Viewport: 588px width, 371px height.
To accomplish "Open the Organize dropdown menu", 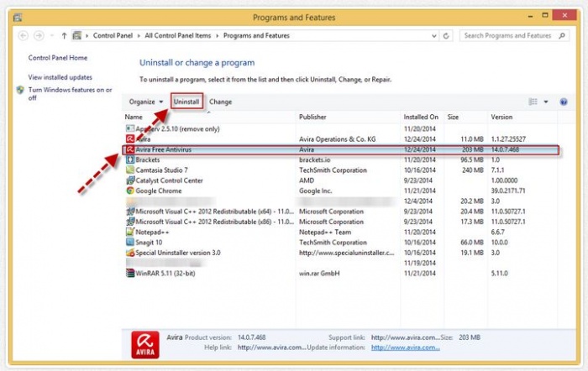I will pyautogui.click(x=146, y=102).
